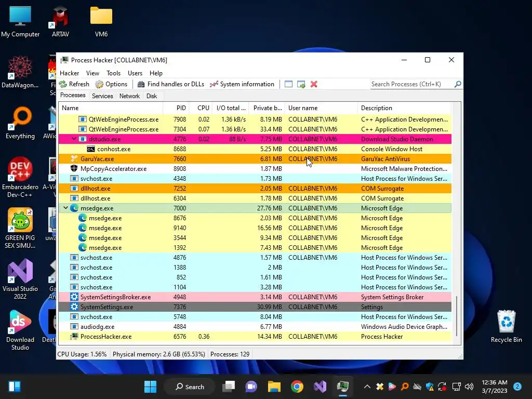Click Physical memory in the status bar
Viewport: 532px width, 399px height.
pos(159,354)
